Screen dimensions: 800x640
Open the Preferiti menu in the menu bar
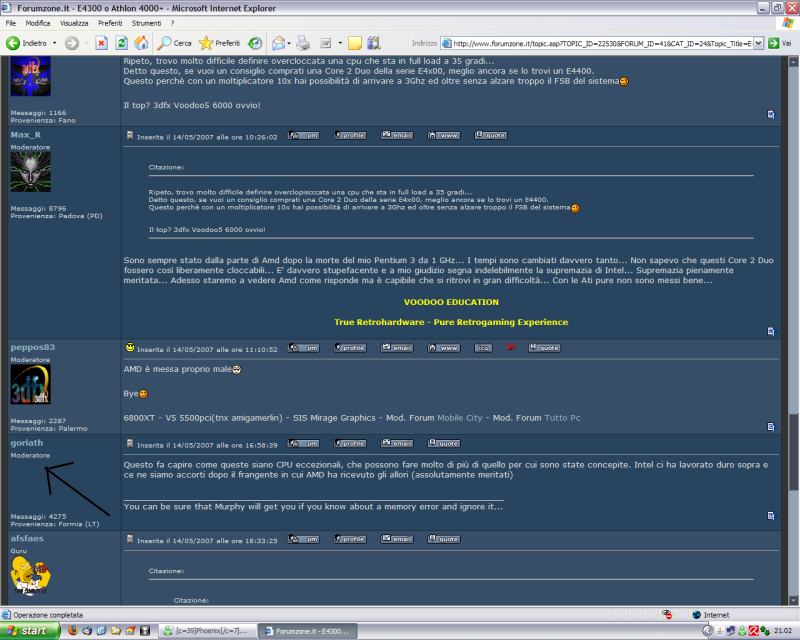(110, 23)
